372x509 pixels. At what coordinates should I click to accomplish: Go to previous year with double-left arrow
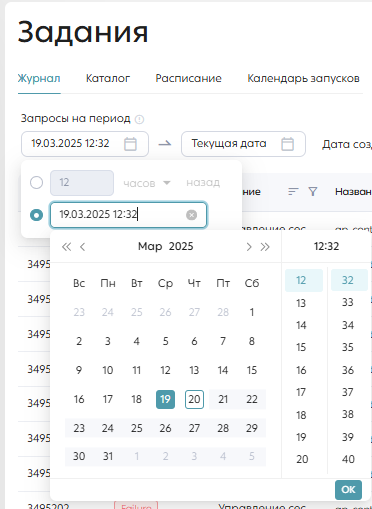click(x=67, y=247)
